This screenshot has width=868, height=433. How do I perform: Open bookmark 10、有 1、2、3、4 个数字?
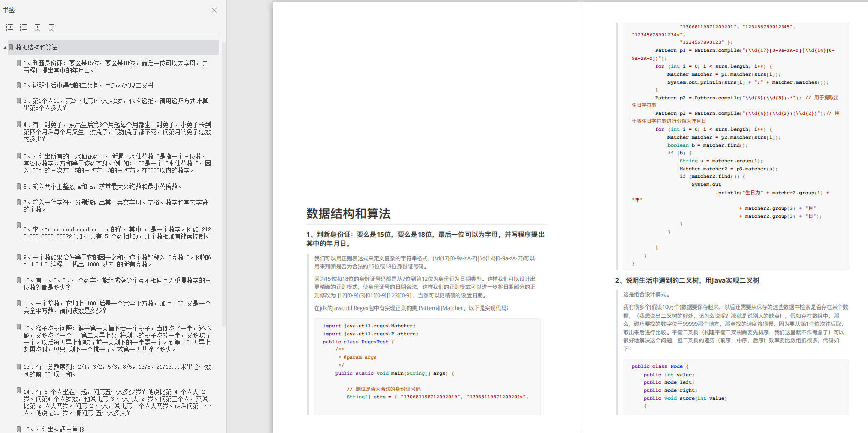coord(117,284)
